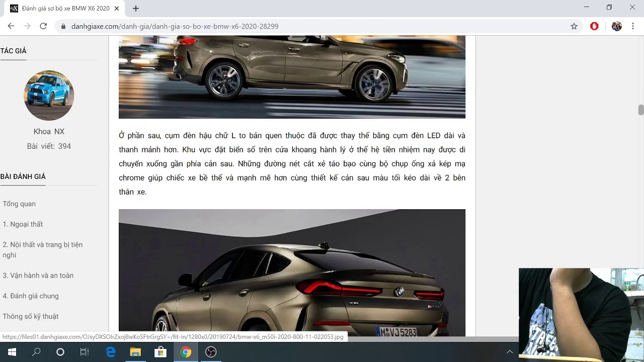Open Cortana from the taskbar

pyautogui.click(x=60, y=352)
